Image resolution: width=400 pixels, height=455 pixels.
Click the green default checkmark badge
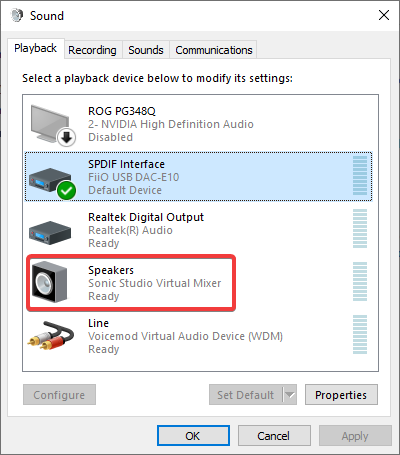click(x=66, y=191)
